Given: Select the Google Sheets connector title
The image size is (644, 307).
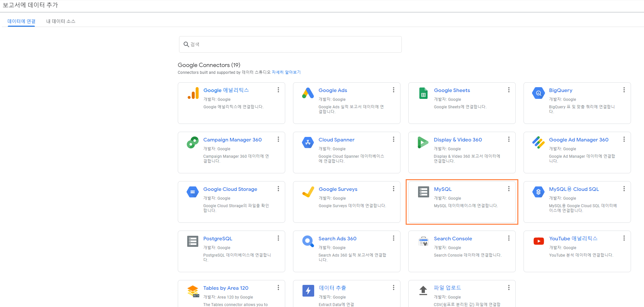Looking at the screenshot, I should (452, 90).
